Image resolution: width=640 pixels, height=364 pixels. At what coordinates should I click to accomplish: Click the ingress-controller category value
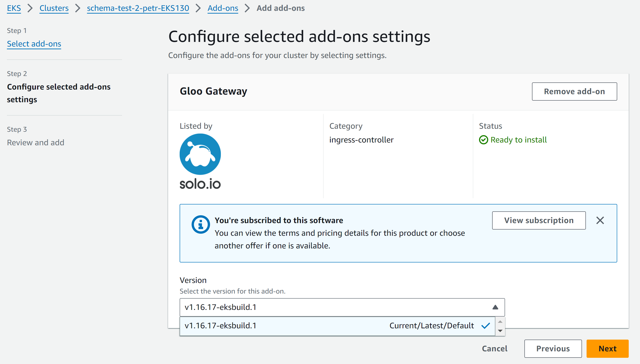361,140
